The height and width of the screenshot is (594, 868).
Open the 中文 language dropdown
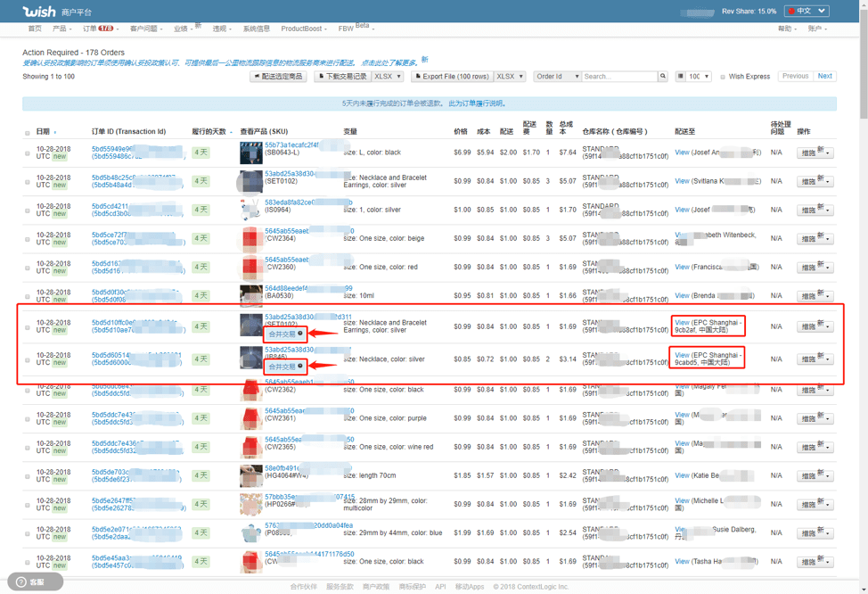807,11
